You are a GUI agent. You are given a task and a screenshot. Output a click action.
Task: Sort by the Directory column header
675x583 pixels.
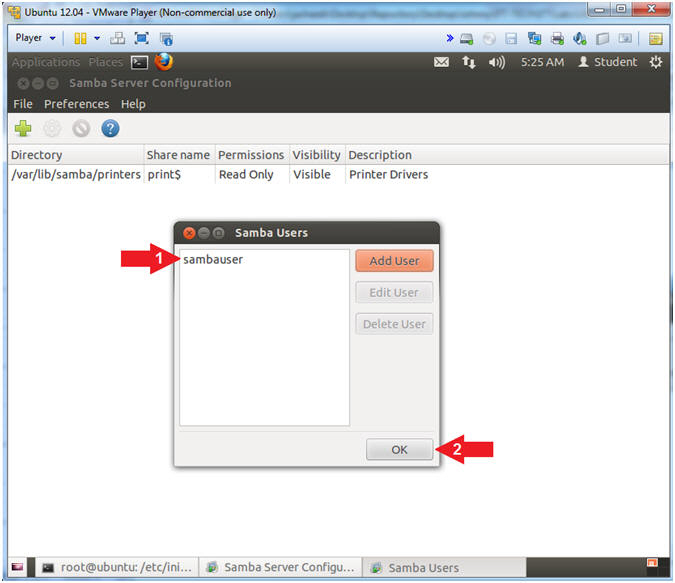click(x=76, y=155)
